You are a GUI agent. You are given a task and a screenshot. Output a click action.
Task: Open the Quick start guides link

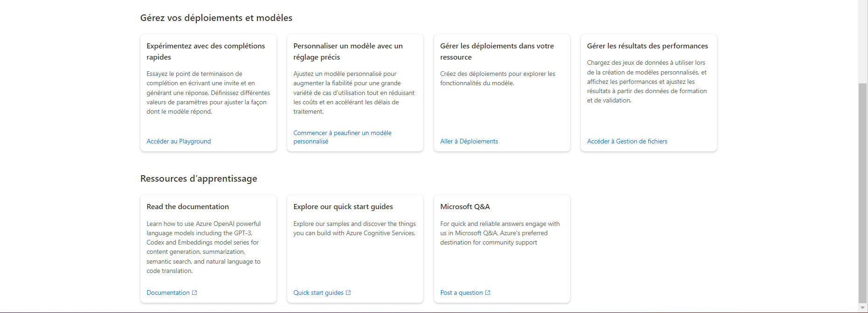[x=319, y=293]
